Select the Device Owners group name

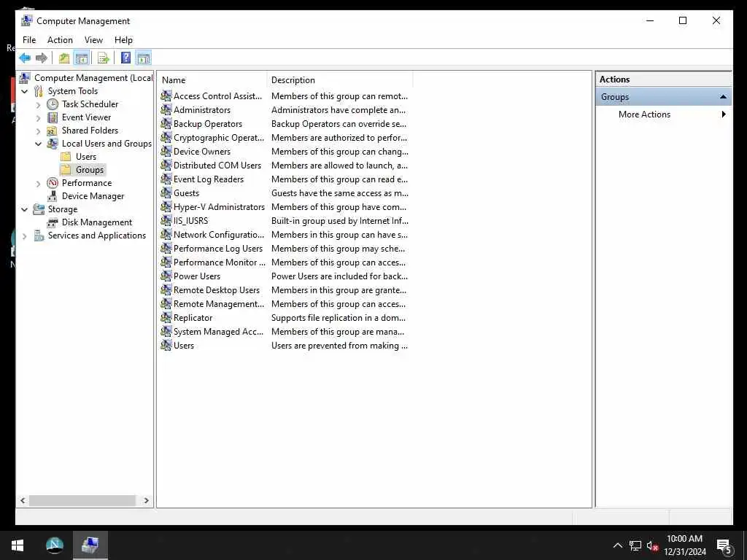click(202, 152)
